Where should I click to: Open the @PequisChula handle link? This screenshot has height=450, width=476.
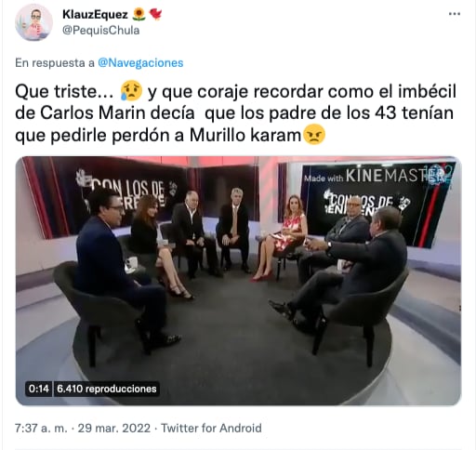click(100, 31)
